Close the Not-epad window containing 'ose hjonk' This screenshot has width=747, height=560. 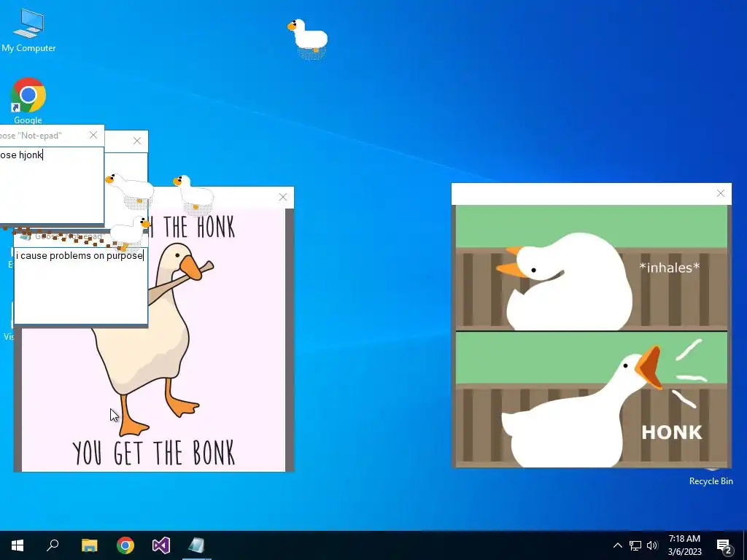click(93, 135)
